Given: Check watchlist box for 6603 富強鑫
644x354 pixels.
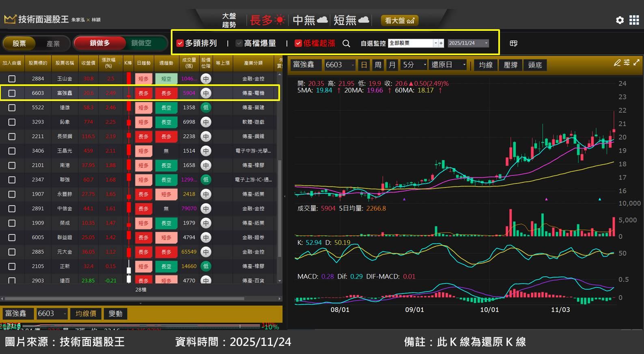Looking at the screenshot, I should click(x=12, y=93).
